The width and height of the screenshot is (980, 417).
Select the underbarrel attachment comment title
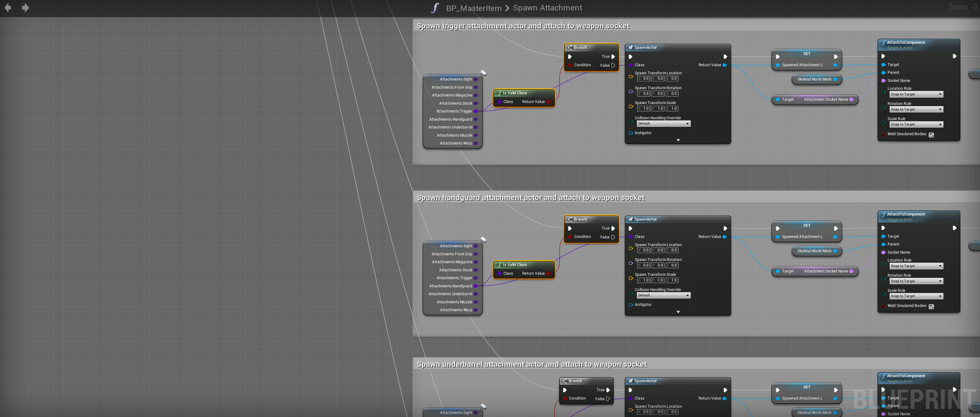[x=532, y=364]
